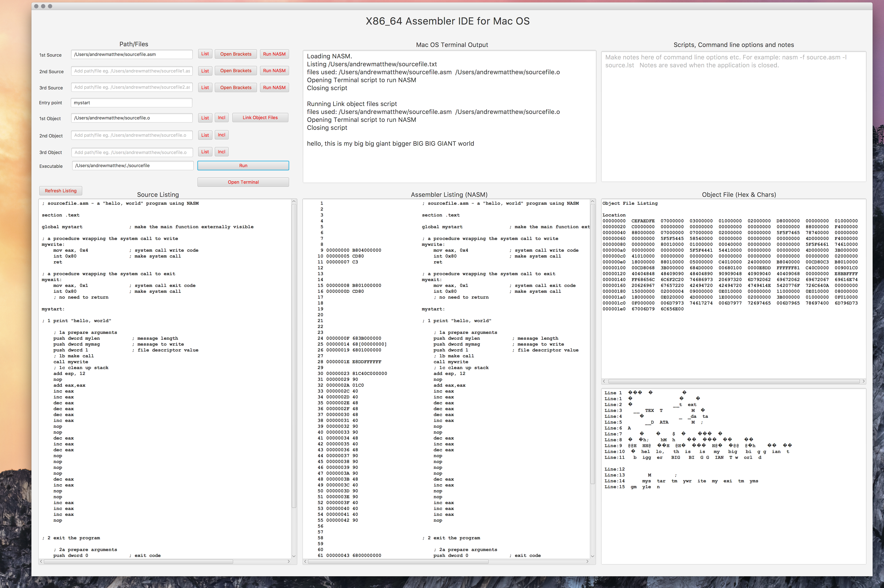Screen dimensions: 884x588
Task: Click Incl button for 2nd Object
Action: click(222, 135)
